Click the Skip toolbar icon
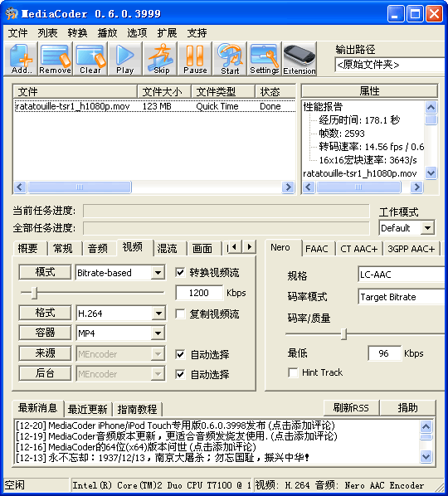 (160, 59)
